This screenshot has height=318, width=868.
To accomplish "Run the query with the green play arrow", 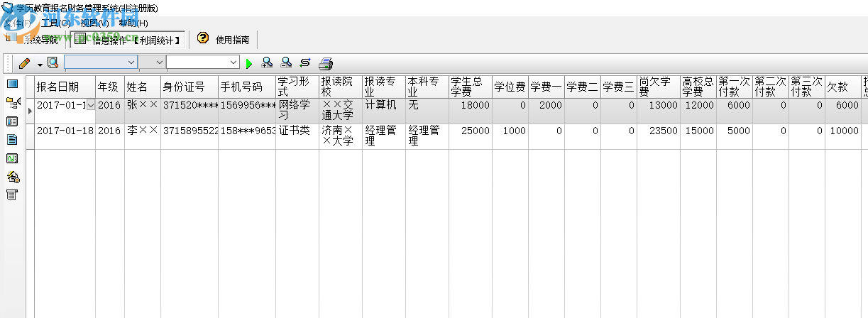I will coord(249,63).
